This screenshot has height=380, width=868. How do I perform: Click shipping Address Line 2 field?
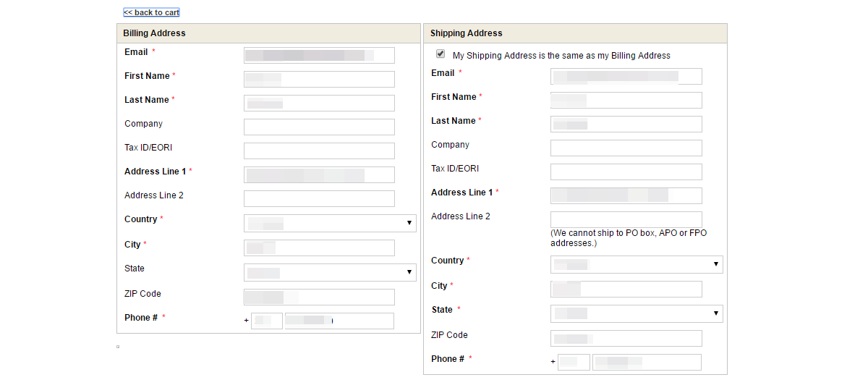pyautogui.click(x=626, y=219)
